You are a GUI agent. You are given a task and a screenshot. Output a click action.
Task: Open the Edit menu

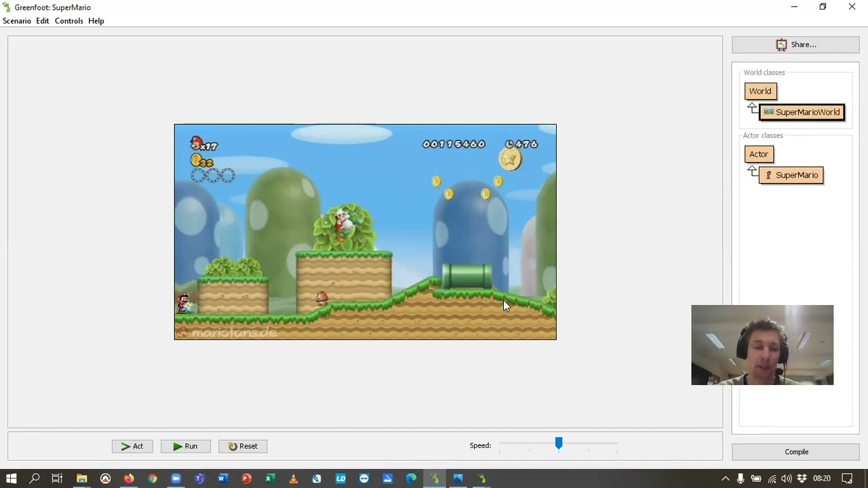coord(43,21)
